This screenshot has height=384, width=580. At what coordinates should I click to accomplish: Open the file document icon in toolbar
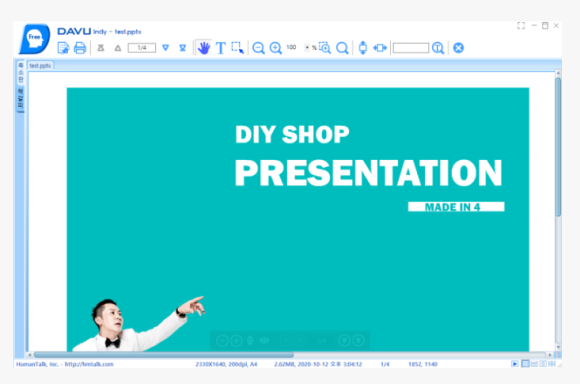click(x=63, y=48)
